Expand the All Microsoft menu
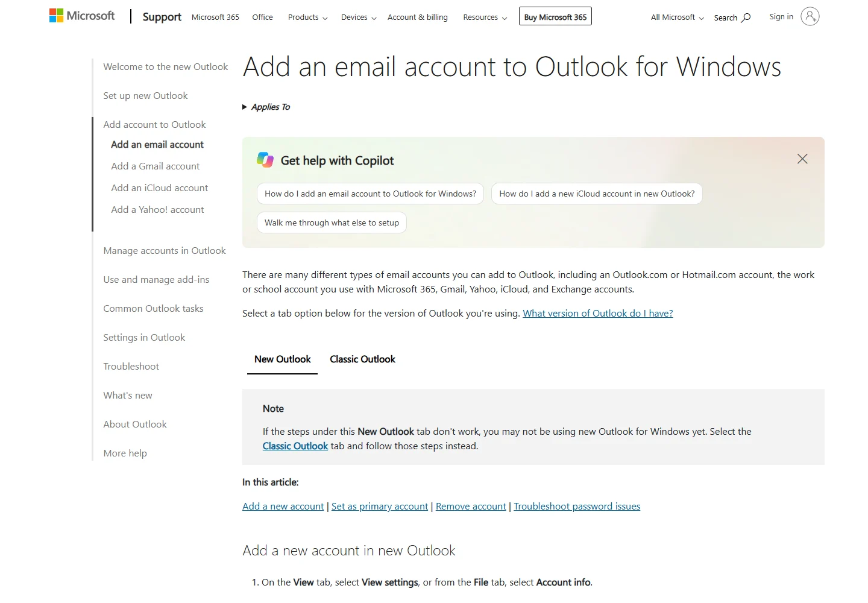This screenshot has height=603, width=868. point(677,17)
